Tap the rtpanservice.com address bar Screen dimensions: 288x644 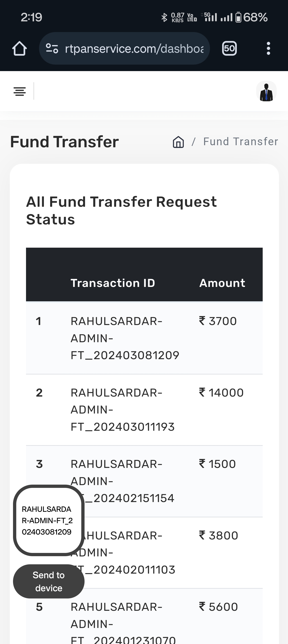(x=134, y=48)
